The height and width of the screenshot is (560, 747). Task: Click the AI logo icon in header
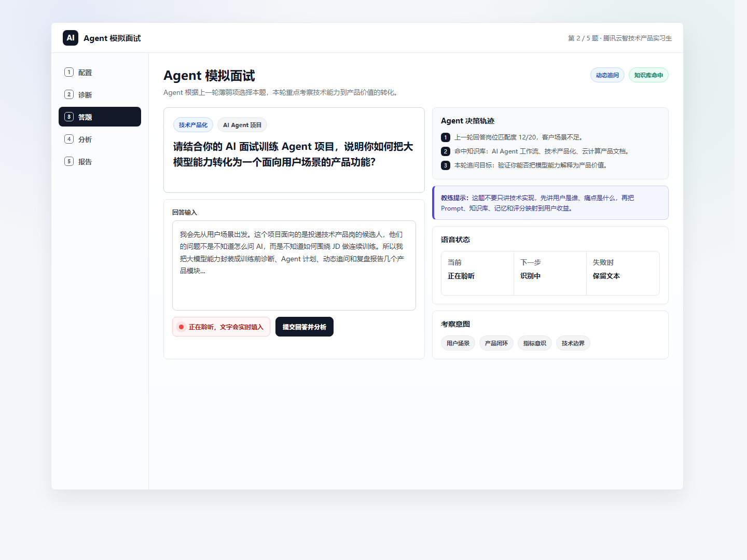tap(71, 38)
